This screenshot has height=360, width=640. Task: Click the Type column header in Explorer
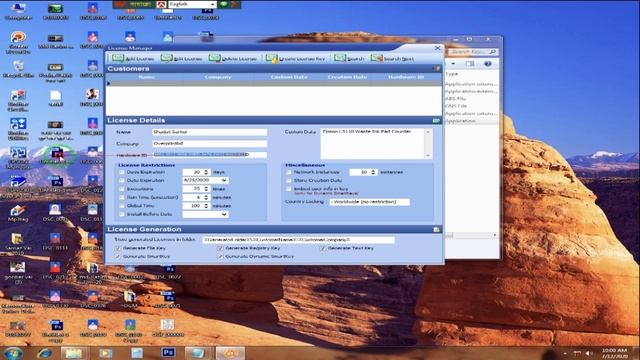452,73
